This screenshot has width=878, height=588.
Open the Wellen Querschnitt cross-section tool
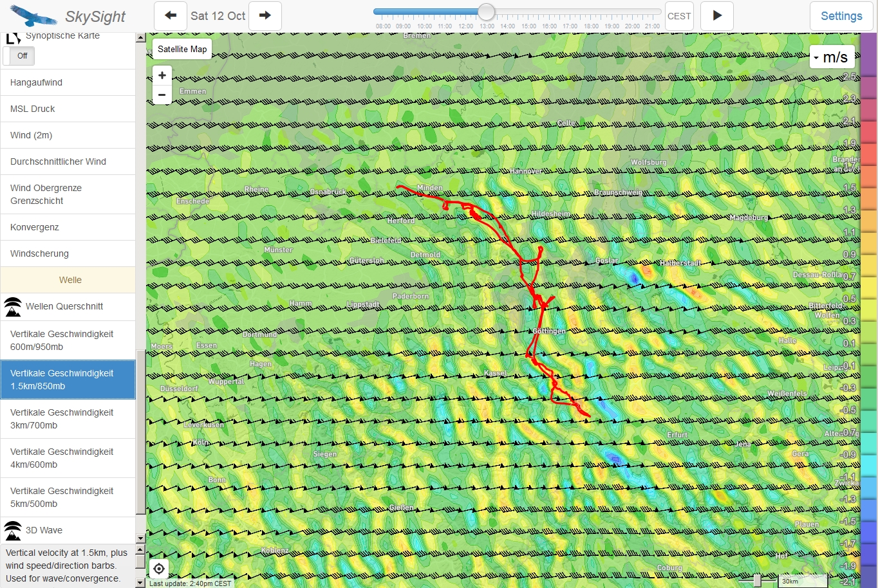point(64,307)
